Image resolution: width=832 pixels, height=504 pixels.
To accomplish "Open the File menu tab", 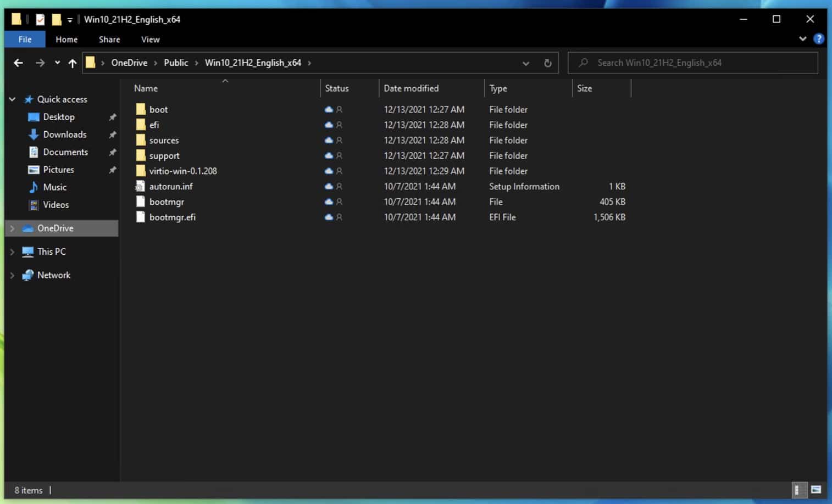I will 25,40.
